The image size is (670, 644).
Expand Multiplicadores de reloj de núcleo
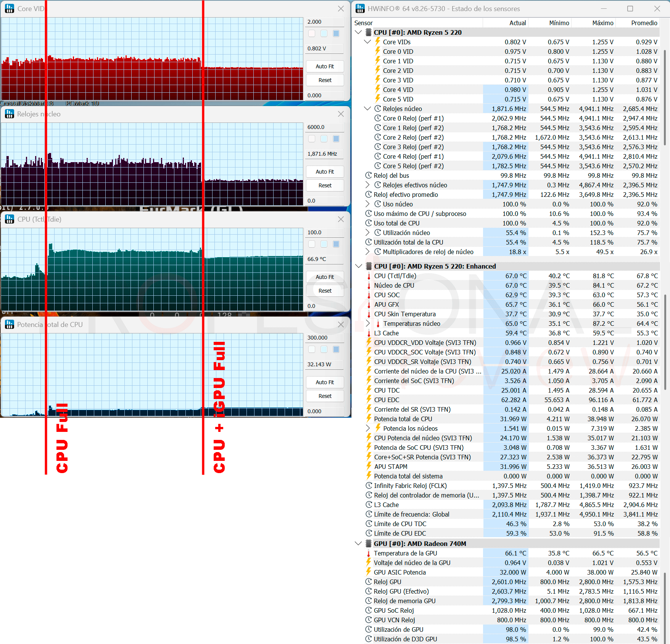coord(367,252)
